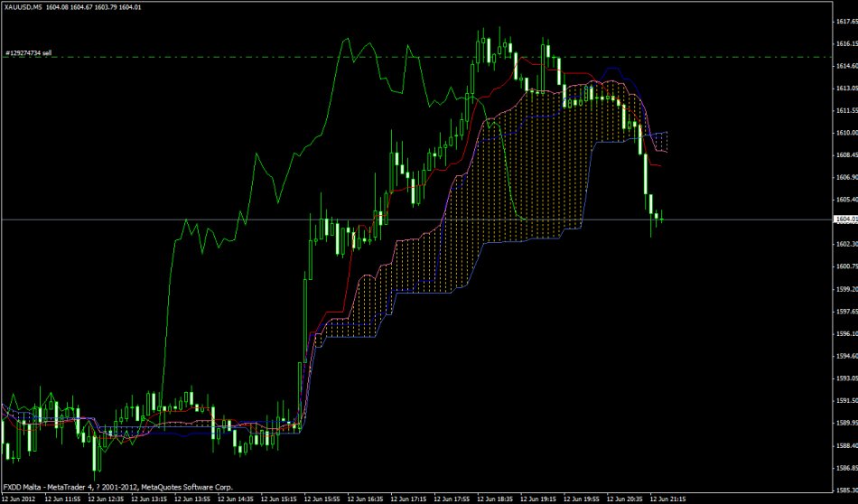Click the 12 Jun 13:15 time label
The height and width of the screenshot is (504, 858).
tap(148, 498)
